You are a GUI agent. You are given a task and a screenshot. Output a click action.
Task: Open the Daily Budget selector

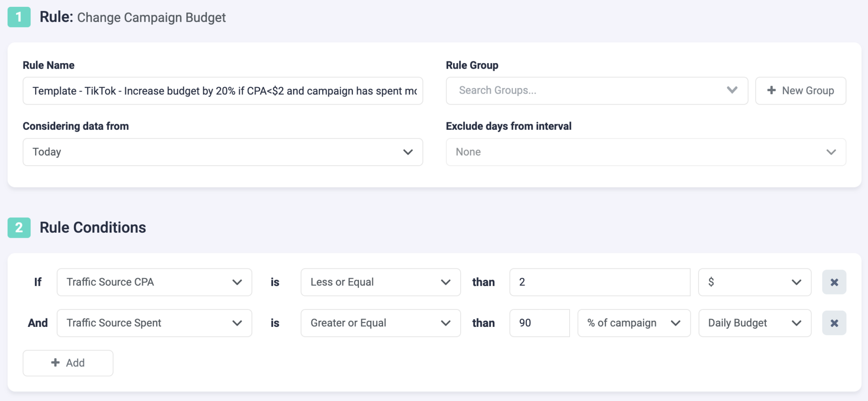coord(754,323)
